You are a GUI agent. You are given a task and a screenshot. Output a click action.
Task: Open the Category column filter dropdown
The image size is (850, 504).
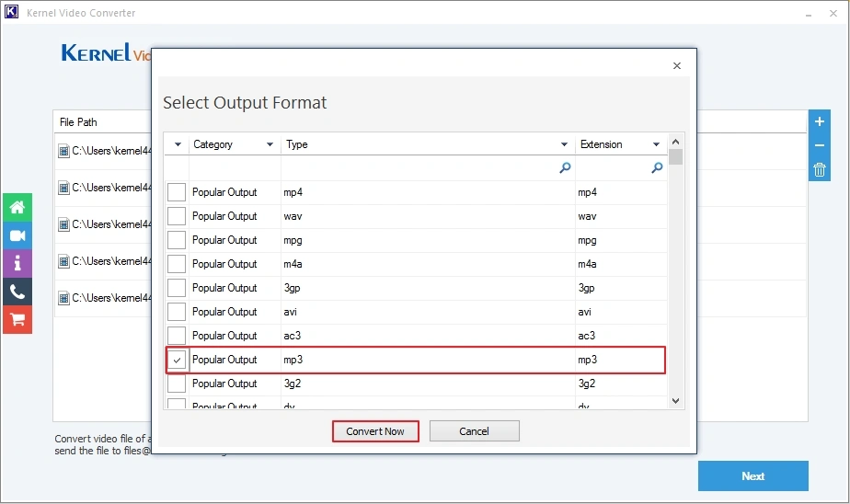270,144
